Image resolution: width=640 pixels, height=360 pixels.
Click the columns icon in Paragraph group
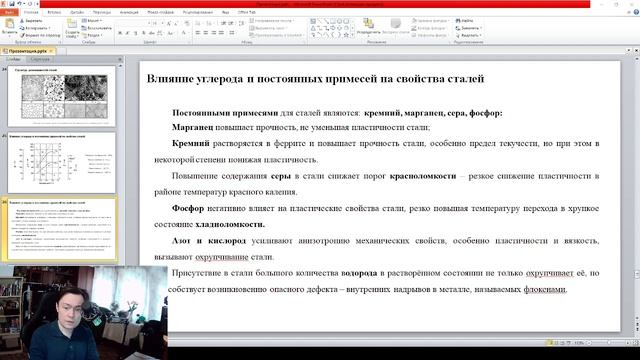pyautogui.click(x=232, y=33)
